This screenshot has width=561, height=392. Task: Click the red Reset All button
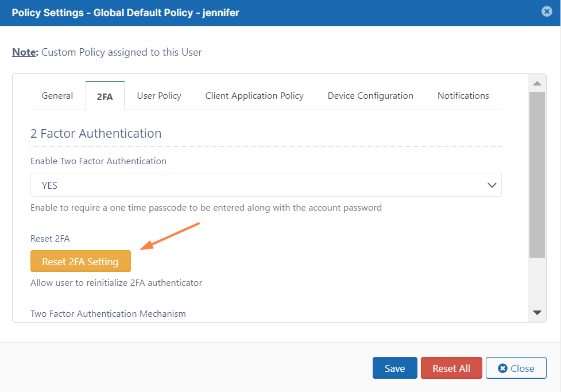click(x=451, y=368)
